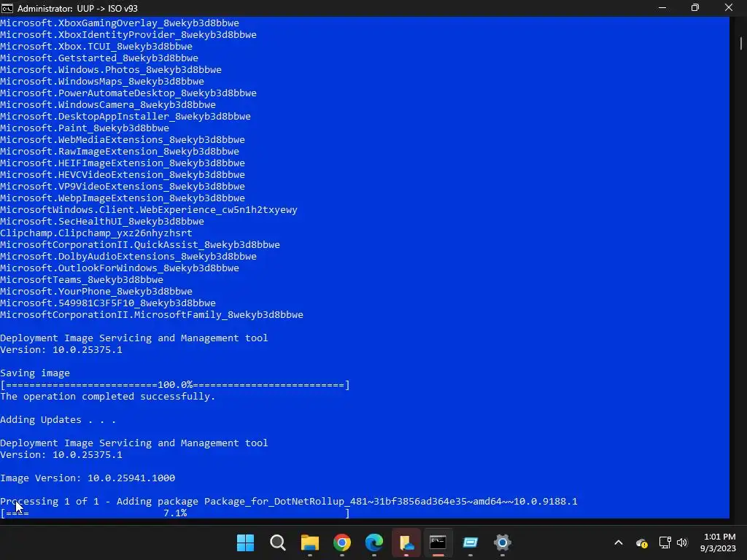
Task: Click the "Adding Updates . . ." text
Action: (x=58, y=419)
